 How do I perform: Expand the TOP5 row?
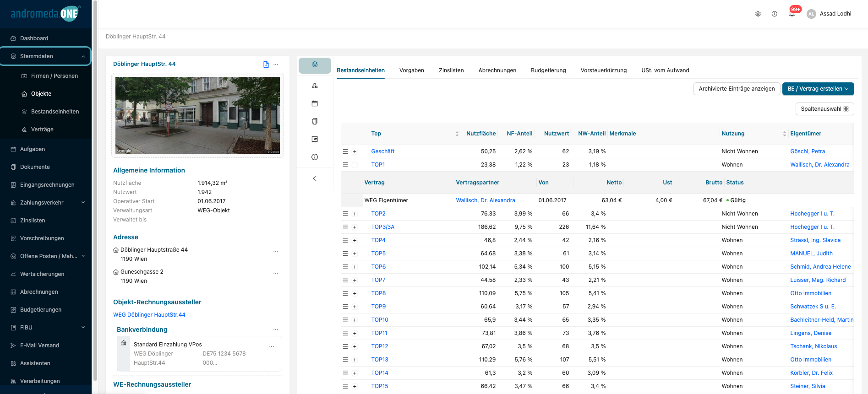coord(355,254)
